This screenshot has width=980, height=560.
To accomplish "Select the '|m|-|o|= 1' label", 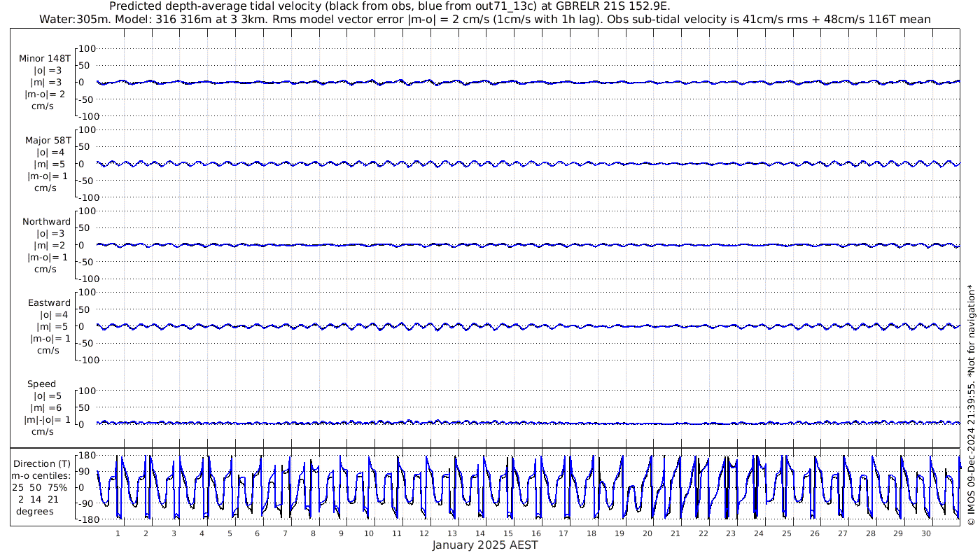I will tap(47, 419).
